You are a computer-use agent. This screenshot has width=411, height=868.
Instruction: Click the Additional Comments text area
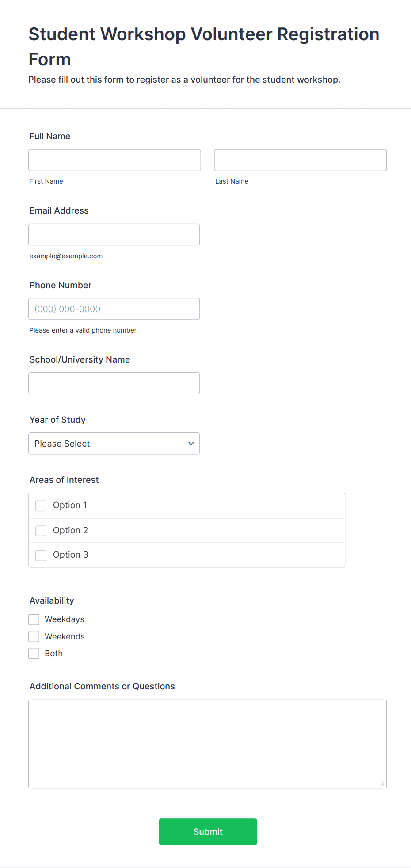[207, 744]
